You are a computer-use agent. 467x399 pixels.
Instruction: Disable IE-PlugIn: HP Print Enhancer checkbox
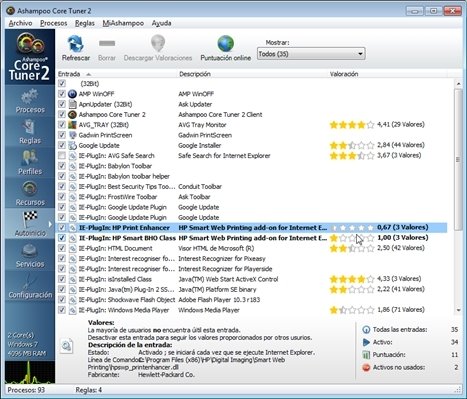pyautogui.click(x=62, y=228)
